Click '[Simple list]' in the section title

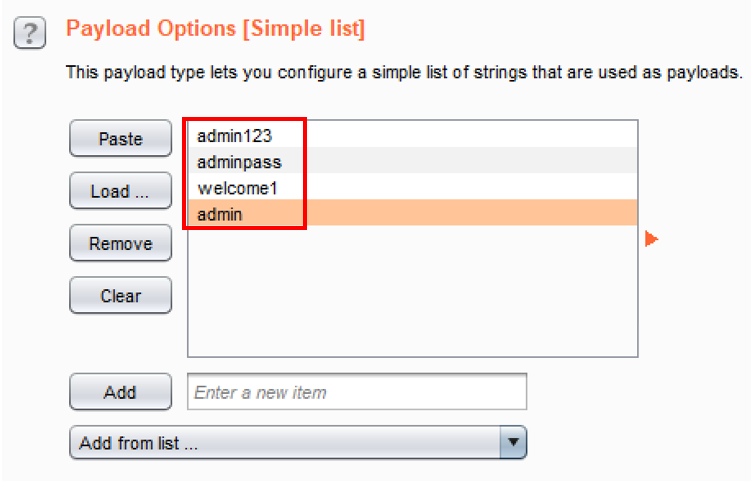[304, 29]
